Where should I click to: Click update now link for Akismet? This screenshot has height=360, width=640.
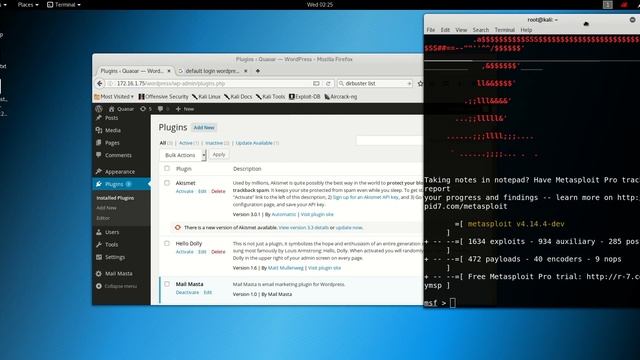pyautogui.click(x=349, y=228)
